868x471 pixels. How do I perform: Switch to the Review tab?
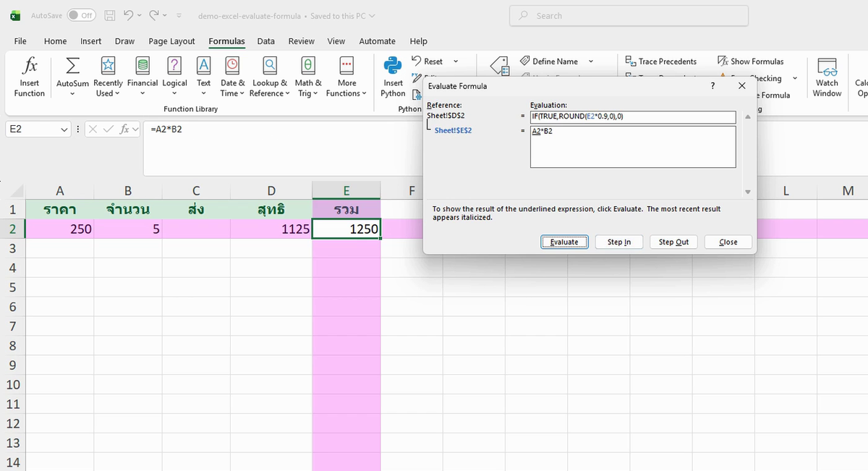coord(302,41)
